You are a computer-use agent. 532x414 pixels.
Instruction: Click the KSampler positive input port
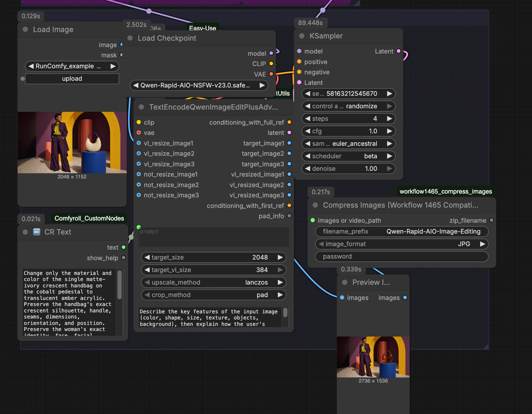click(299, 62)
